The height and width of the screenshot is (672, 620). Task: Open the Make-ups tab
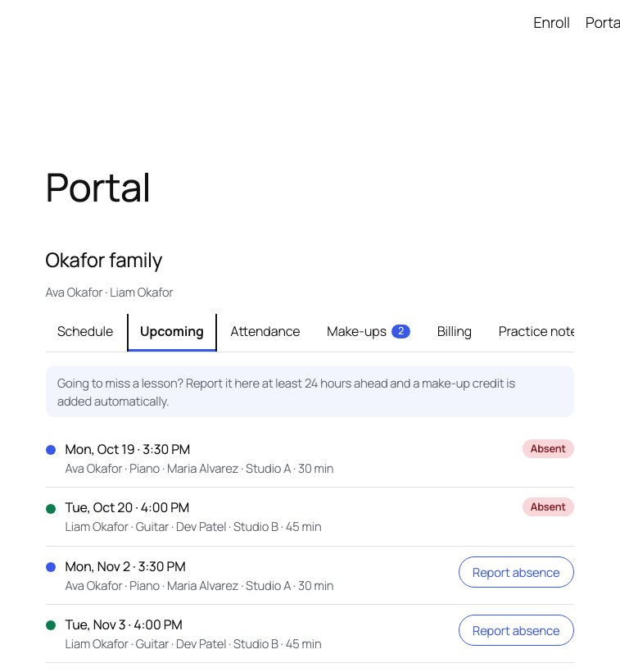point(369,332)
